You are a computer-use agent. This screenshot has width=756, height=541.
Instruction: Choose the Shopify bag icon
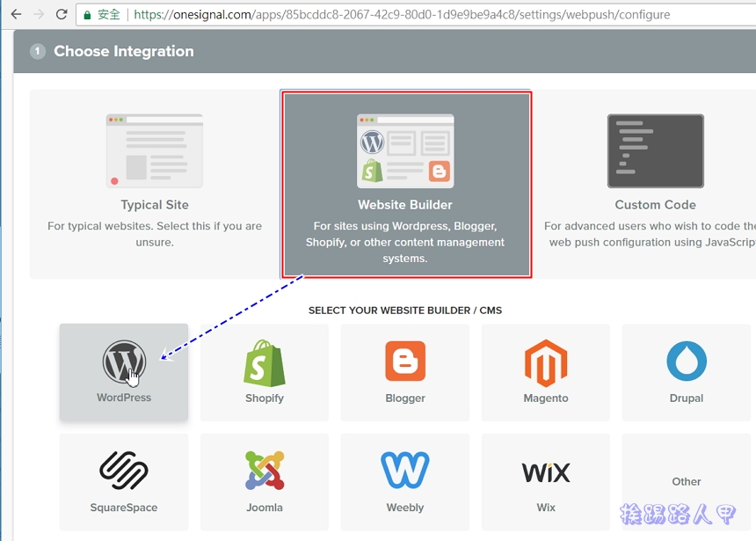click(x=265, y=363)
